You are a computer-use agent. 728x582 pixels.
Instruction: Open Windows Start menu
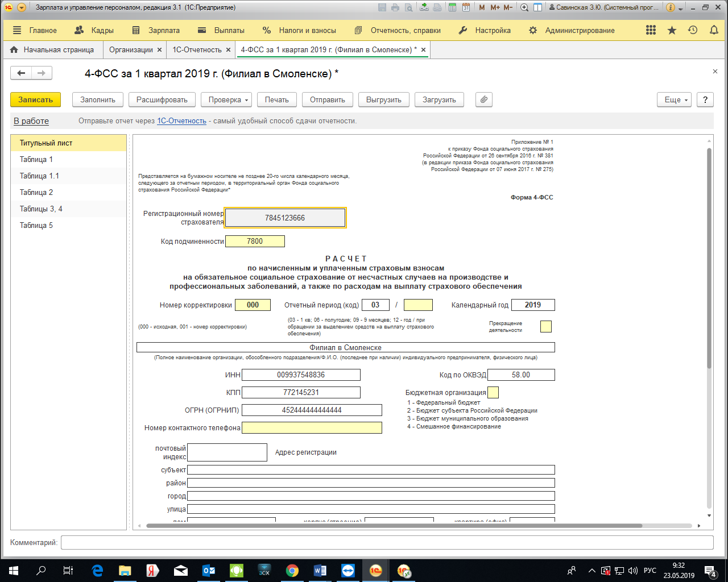pos(14,571)
